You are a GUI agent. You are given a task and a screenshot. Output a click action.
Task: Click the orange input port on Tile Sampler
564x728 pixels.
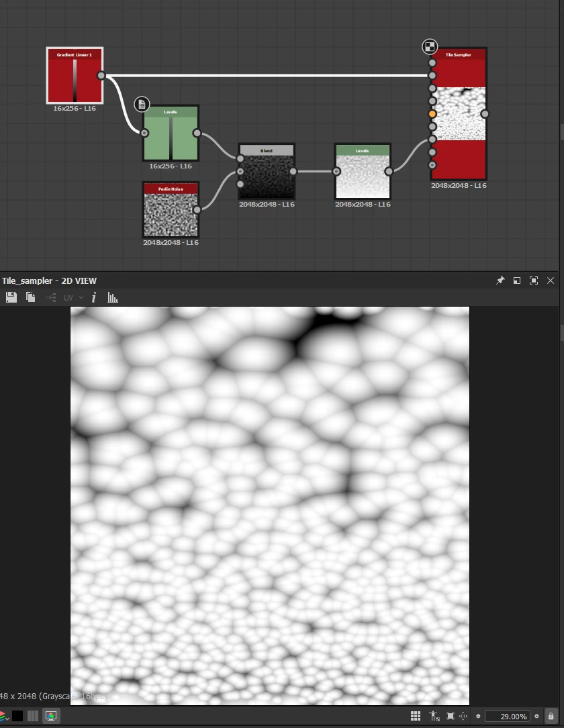click(432, 114)
